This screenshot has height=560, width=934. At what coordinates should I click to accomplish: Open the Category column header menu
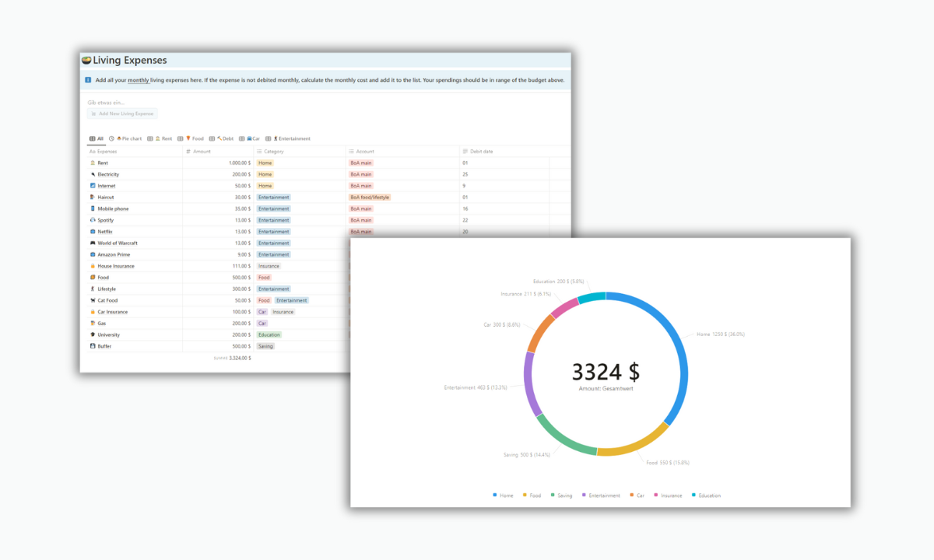[x=273, y=151]
